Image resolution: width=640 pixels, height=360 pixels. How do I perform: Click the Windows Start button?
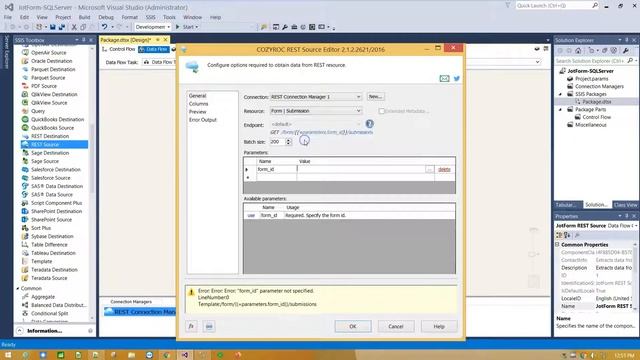tap(8, 355)
